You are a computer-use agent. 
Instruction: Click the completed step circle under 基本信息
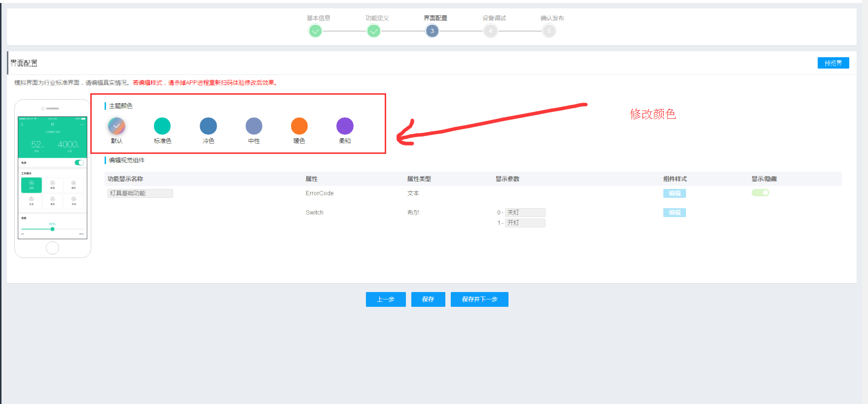(315, 31)
